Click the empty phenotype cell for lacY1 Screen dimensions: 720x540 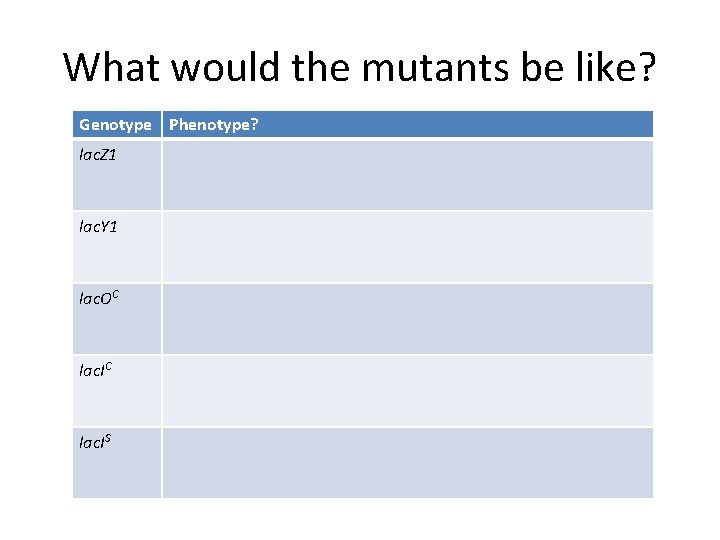pyautogui.click(x=407, y=246)
